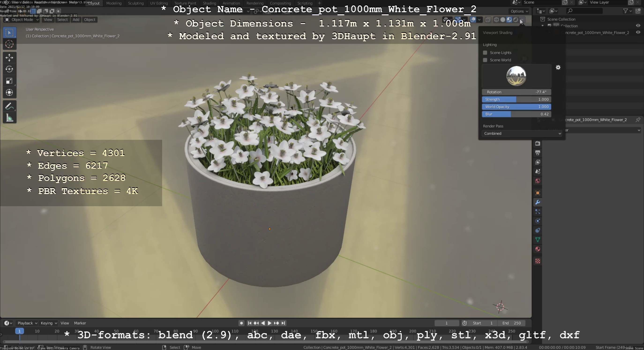
Task: Open the Object properties tab
Action: point(538,193)
